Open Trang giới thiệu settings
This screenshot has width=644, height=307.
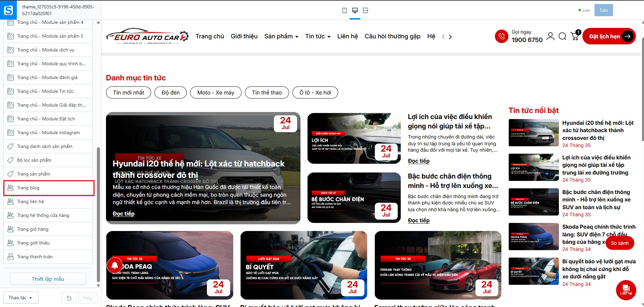[48, 243]
